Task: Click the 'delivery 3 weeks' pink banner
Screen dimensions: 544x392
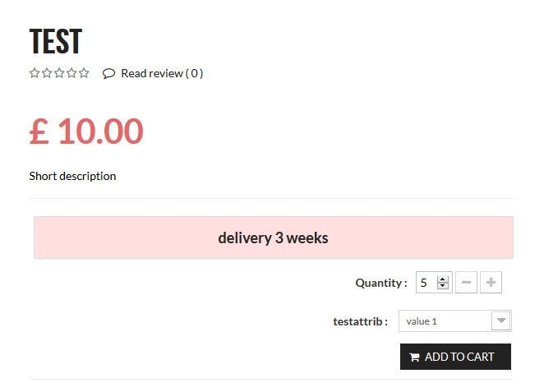Action: coord(273,238)
